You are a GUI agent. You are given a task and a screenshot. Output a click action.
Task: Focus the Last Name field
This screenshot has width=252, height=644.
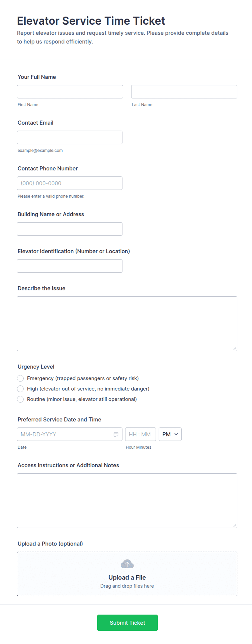point(184,92)
